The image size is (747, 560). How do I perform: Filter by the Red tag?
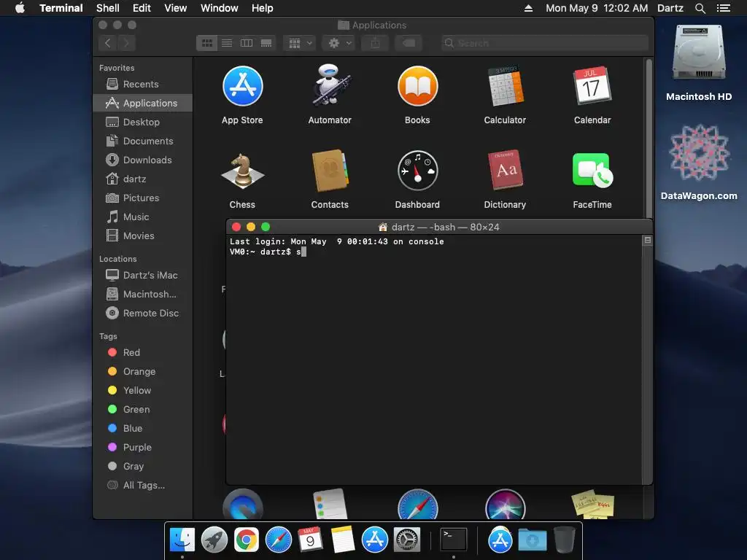[142, 353]
